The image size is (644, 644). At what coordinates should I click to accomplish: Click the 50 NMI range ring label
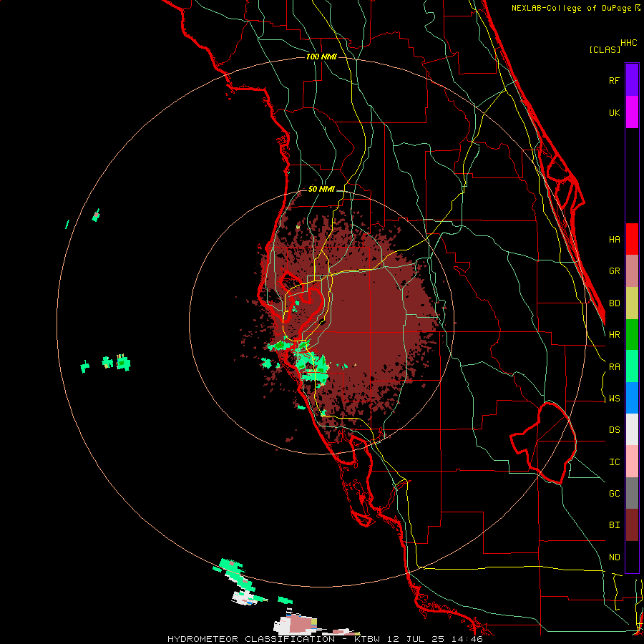pos(321,190)
